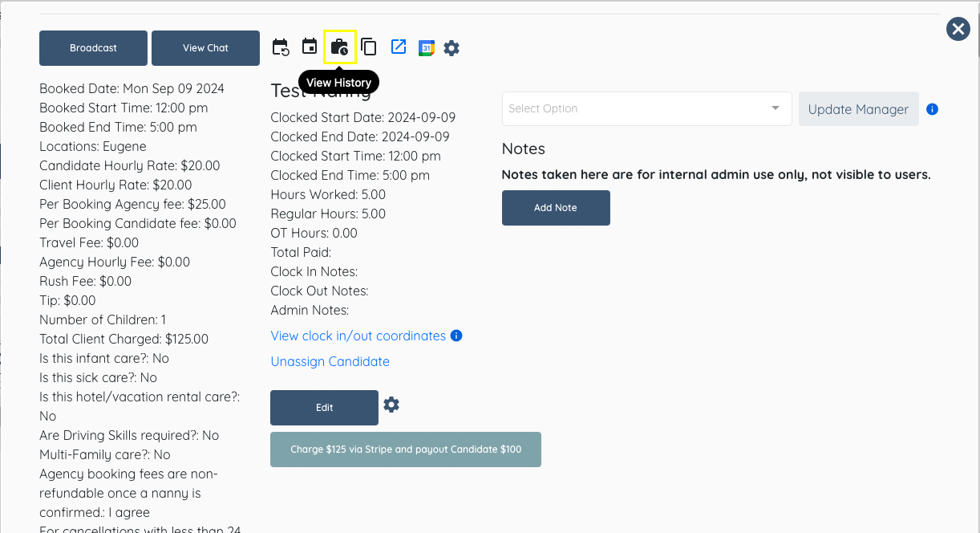Open View clock in/out coordinates link

[x=358, y=336]
